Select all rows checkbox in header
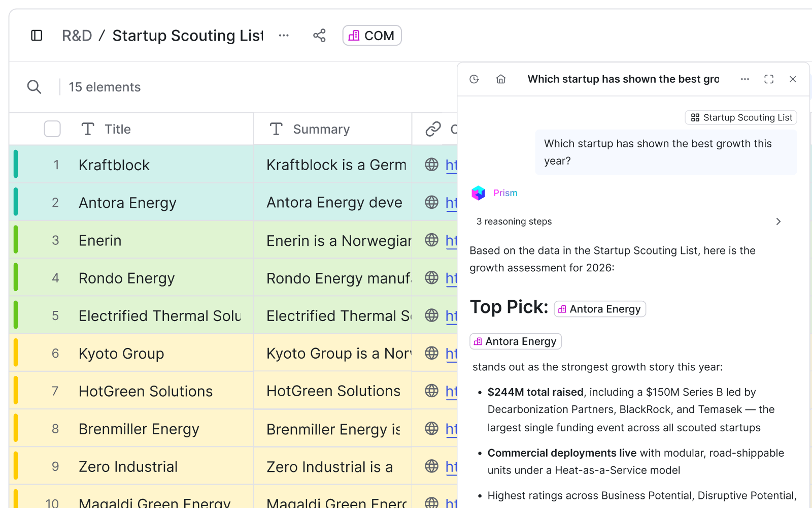Screen dimensions: 812x508 coord(52,129)
